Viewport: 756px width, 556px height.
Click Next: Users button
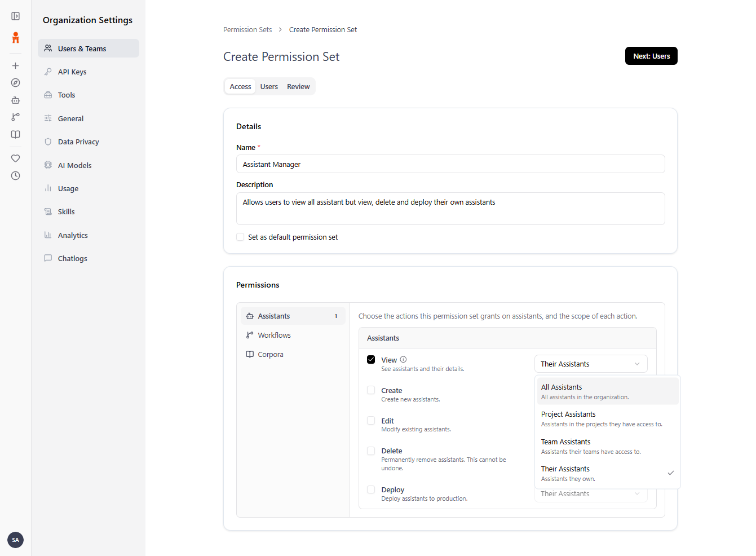[651, 56]
